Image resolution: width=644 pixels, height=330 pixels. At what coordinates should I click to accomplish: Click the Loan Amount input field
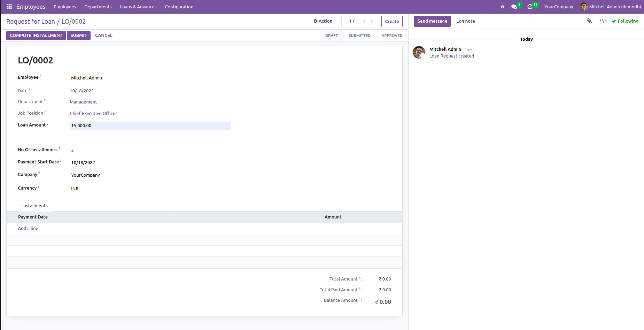pos(150,126)
